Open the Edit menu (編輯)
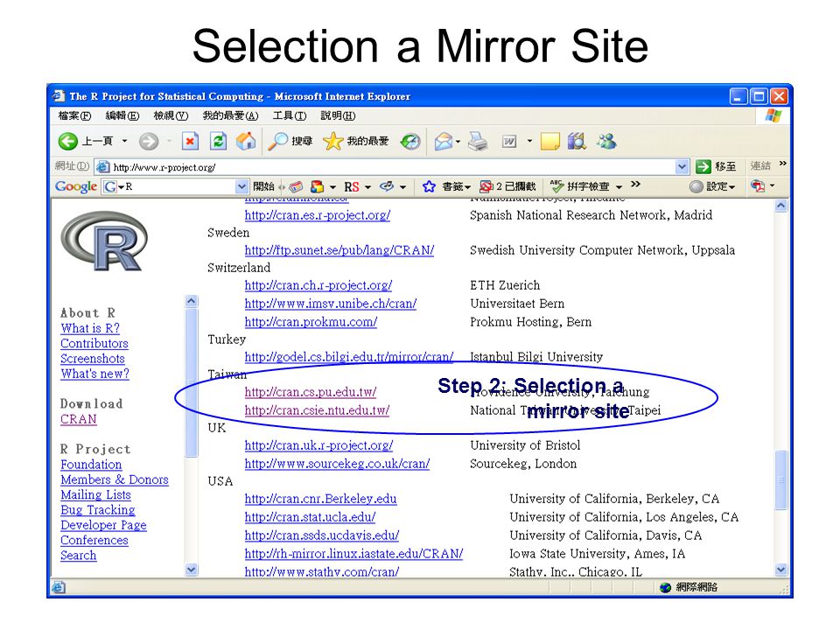 [122, 115]
